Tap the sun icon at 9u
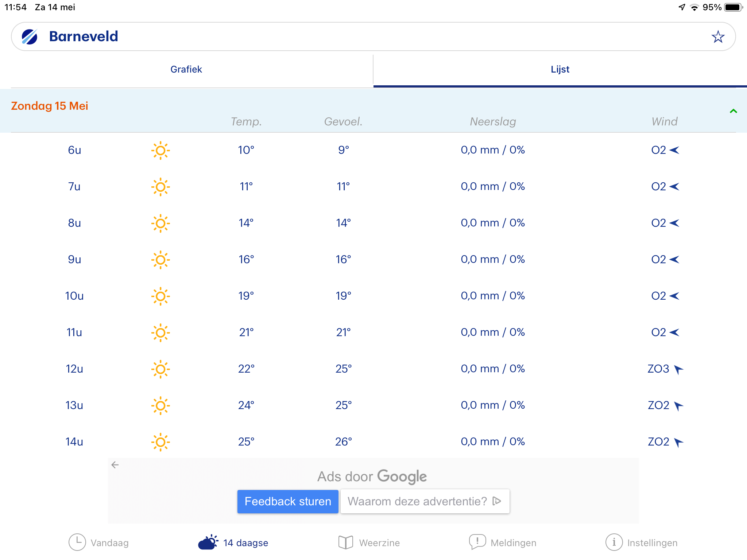Screen dimensions: 747x560 point(160,260)
